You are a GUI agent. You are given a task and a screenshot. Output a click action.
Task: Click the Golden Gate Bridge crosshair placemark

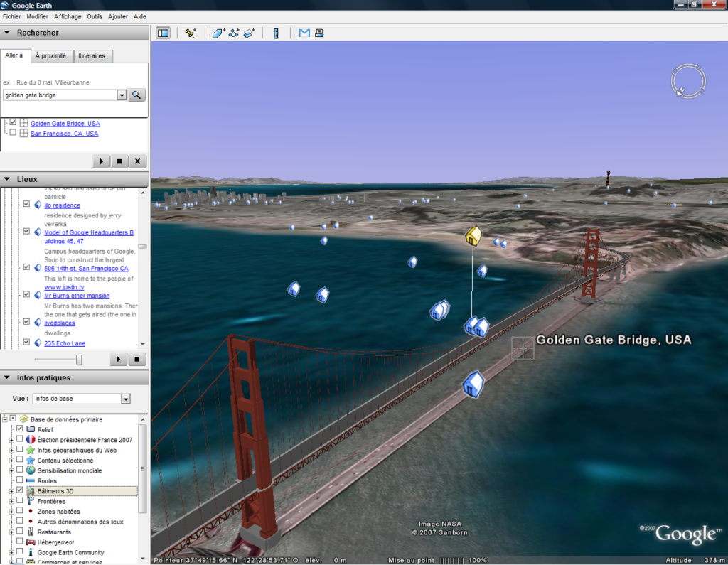click(523, 348)
